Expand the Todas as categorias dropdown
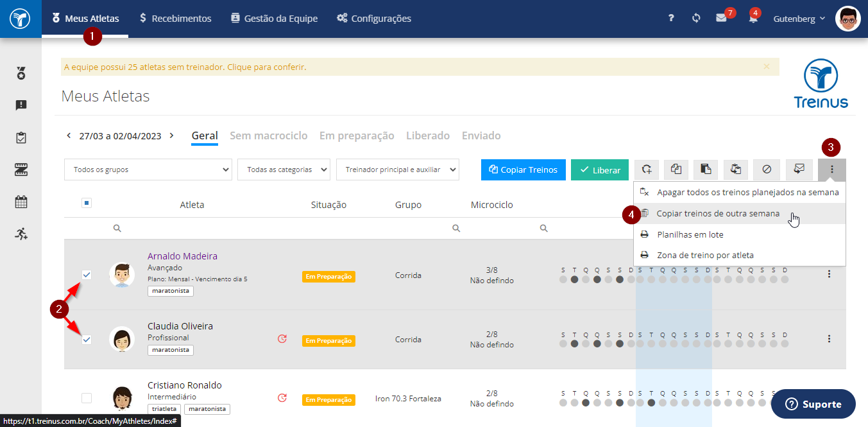Screen dimensions: 868x427 click(284, 170)
